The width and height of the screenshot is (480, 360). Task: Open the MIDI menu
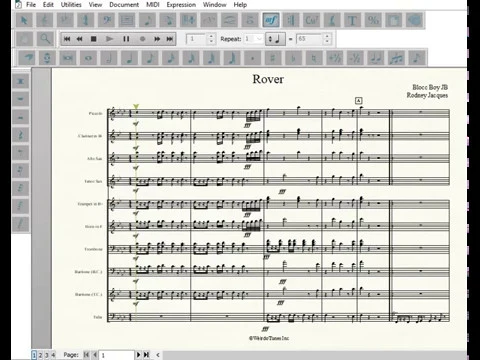(x=152, y=5)
